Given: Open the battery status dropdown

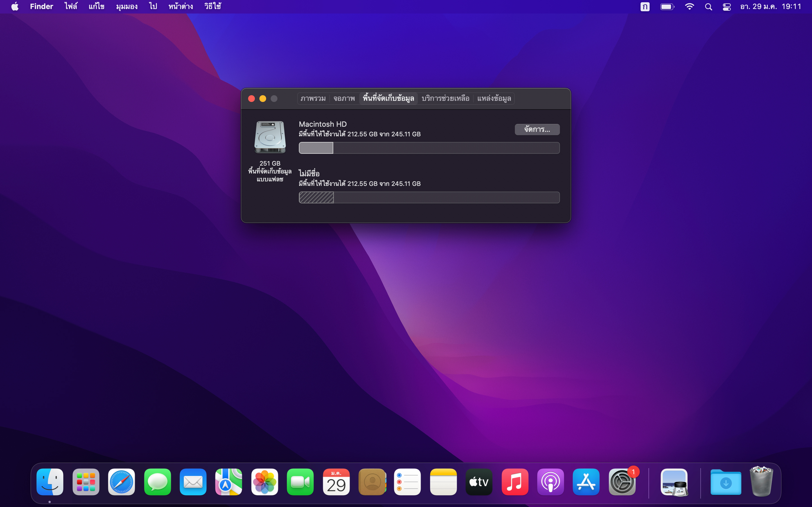Looking at the screenshot, I should point(667,7).
